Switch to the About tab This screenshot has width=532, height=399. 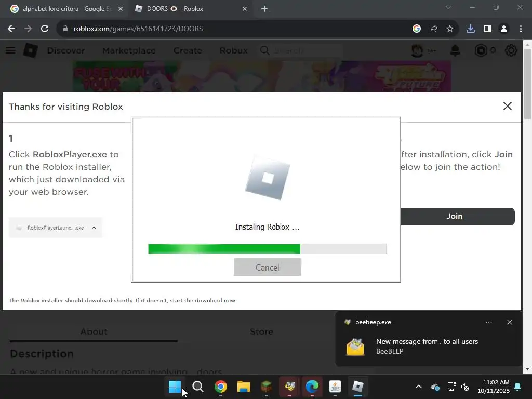94,331
